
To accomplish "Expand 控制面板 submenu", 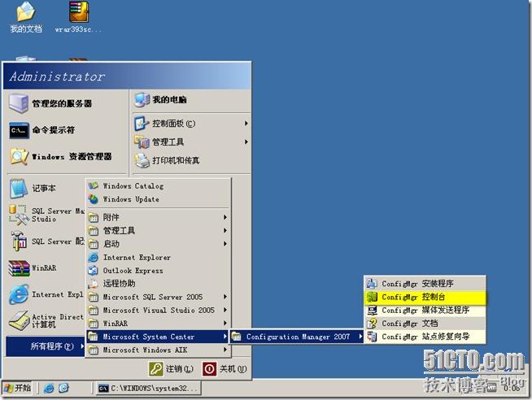I will click(x=191, y=124).
